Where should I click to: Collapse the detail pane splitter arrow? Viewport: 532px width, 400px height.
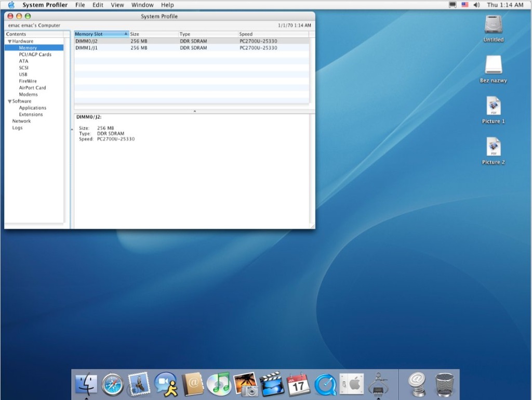pos(194,111)
